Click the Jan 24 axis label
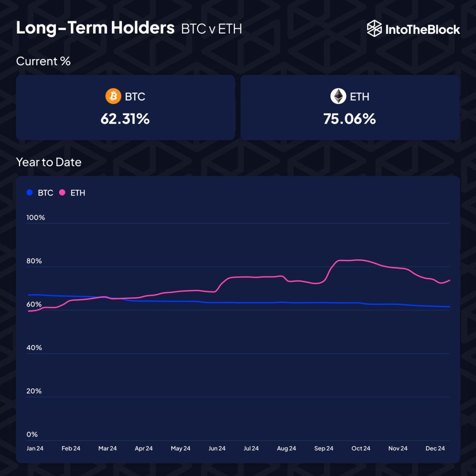This screenshot has height=476, width=476. pyautogui.click(x=35, y=448)
